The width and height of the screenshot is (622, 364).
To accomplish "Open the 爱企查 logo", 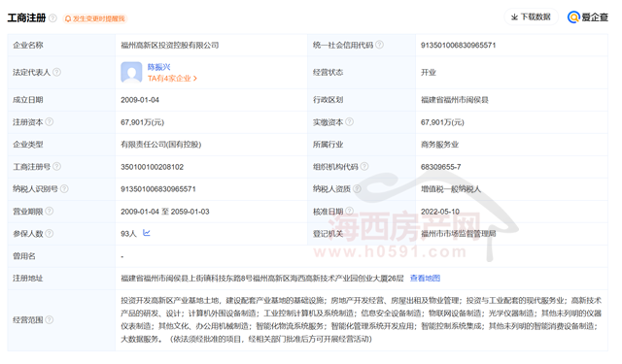I will (x=587, y=17).
